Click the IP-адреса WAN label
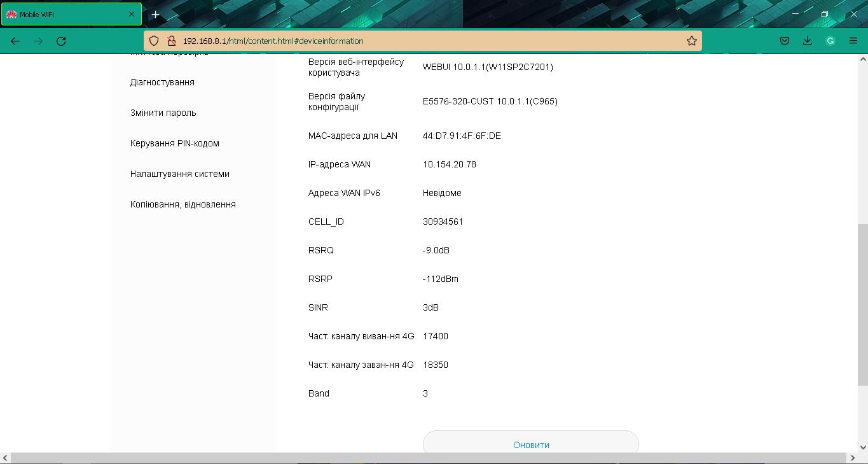 click(340, 164)
